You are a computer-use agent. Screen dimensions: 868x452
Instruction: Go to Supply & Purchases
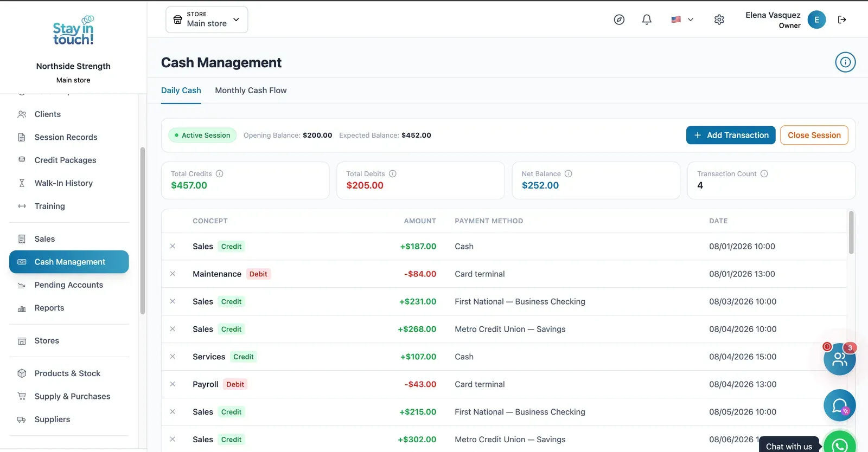point(69,396)
